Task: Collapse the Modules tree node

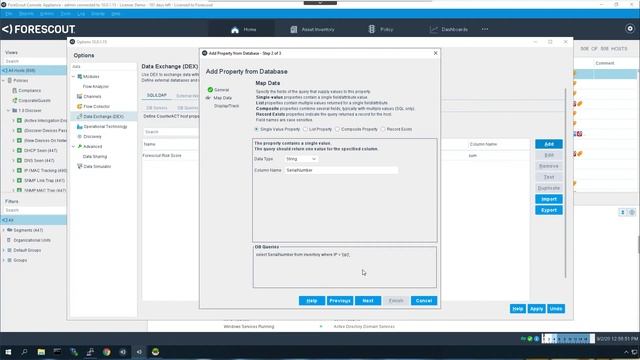Action: (x=73, y=76)
